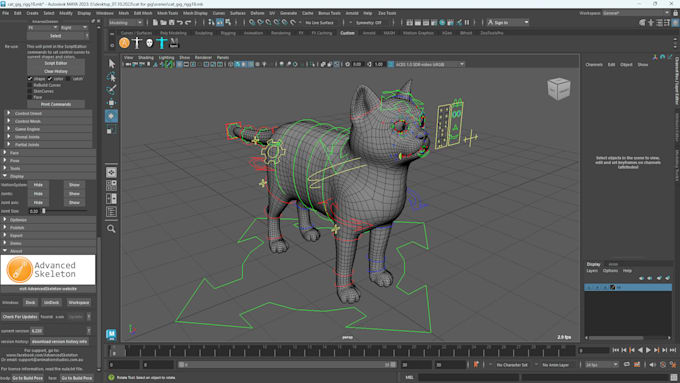Click the Print Commands button
This screenshot has width=680, height=383.
point(56,105)
